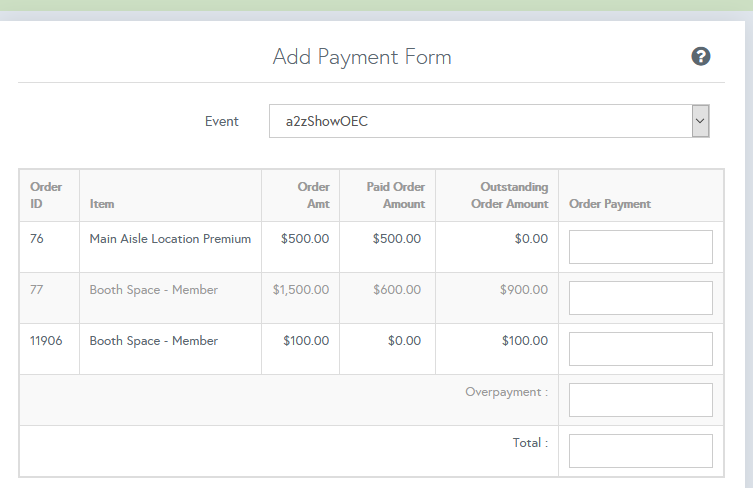
Task: Click the Item column header
Action: [102, 204]
